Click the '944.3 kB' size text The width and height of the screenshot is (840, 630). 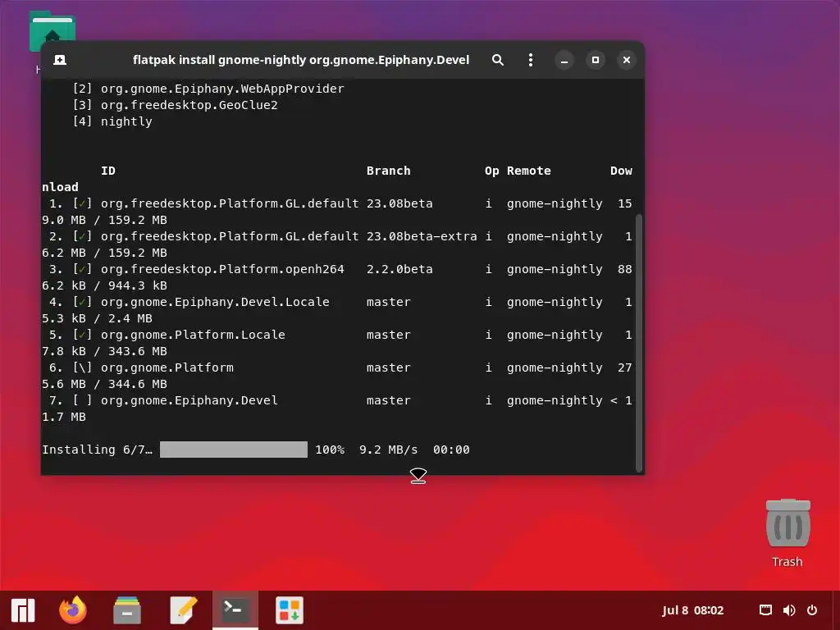pos(138,285)
